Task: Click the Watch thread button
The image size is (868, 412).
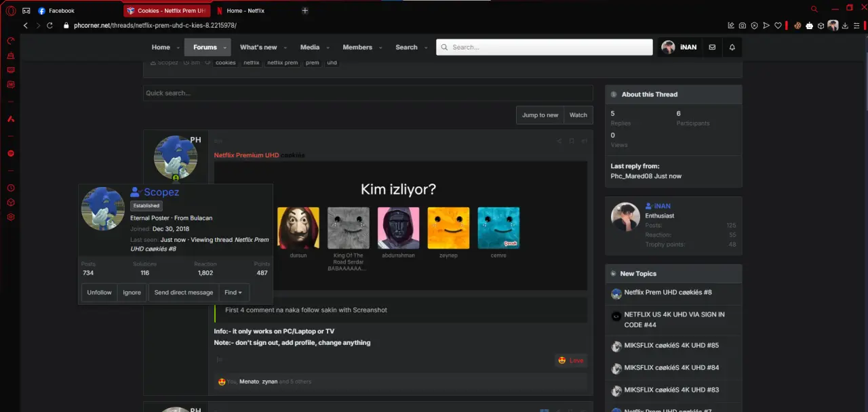Action: click(x=578, y=115)
